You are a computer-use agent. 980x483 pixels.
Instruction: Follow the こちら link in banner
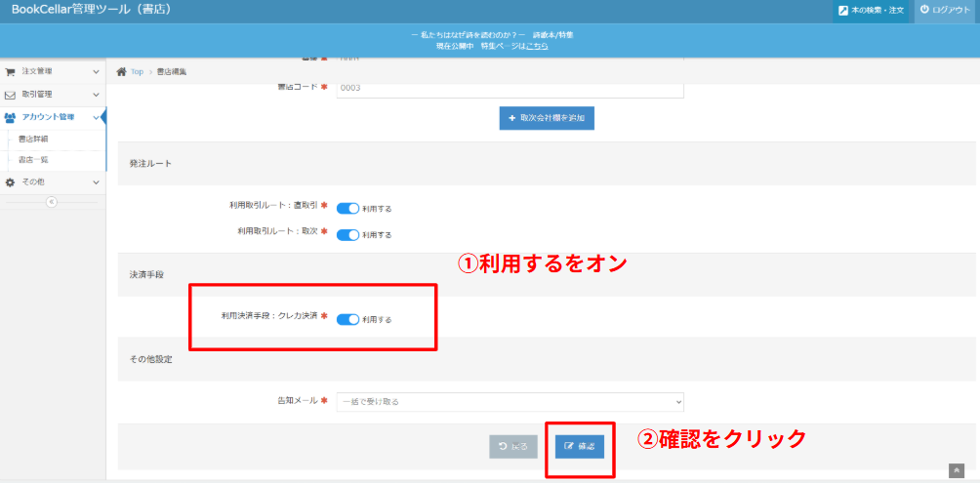tap(538, 46)
